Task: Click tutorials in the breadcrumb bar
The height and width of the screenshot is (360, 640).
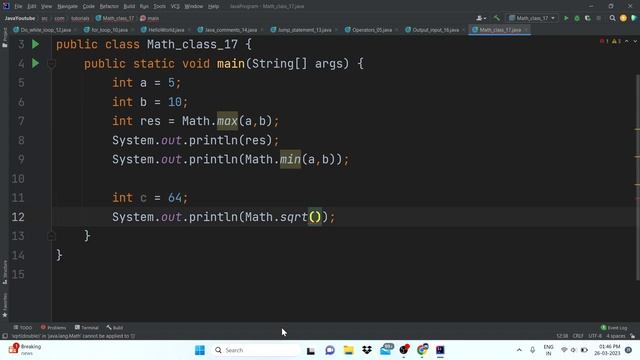Action: (80, 18)
